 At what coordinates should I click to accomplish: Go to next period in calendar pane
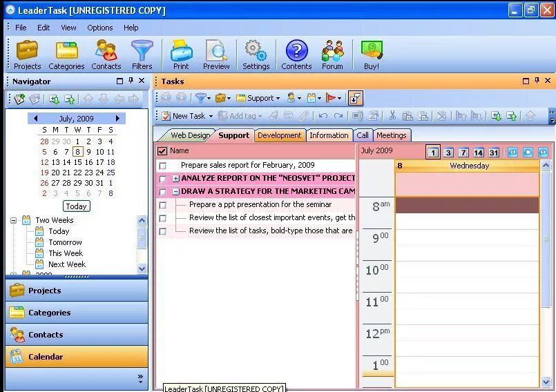tap(543, 153)
